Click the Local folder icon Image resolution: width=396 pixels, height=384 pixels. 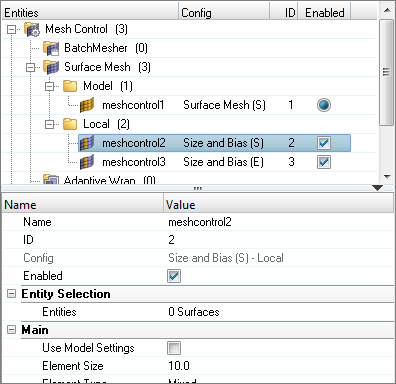point(70,124)
